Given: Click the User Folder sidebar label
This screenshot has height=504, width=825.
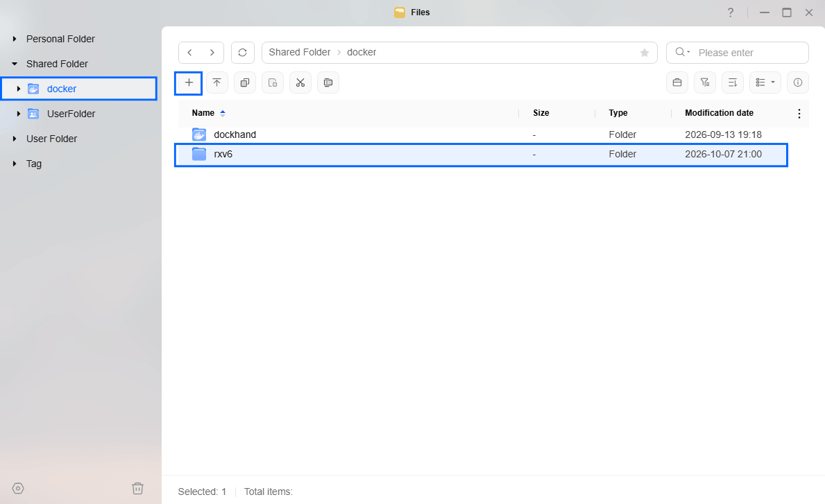Looking at the screenshot, I should point(51,139).
